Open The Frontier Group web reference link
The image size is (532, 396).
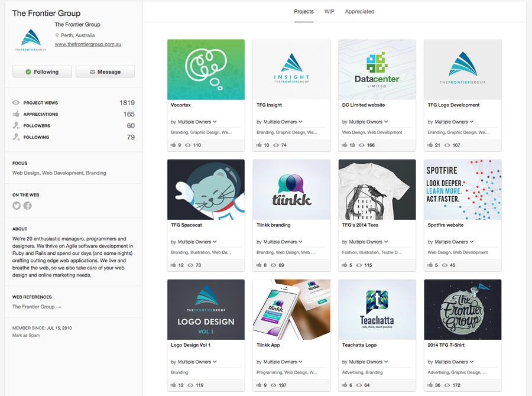pyautogui.click(x=37, y=307)
